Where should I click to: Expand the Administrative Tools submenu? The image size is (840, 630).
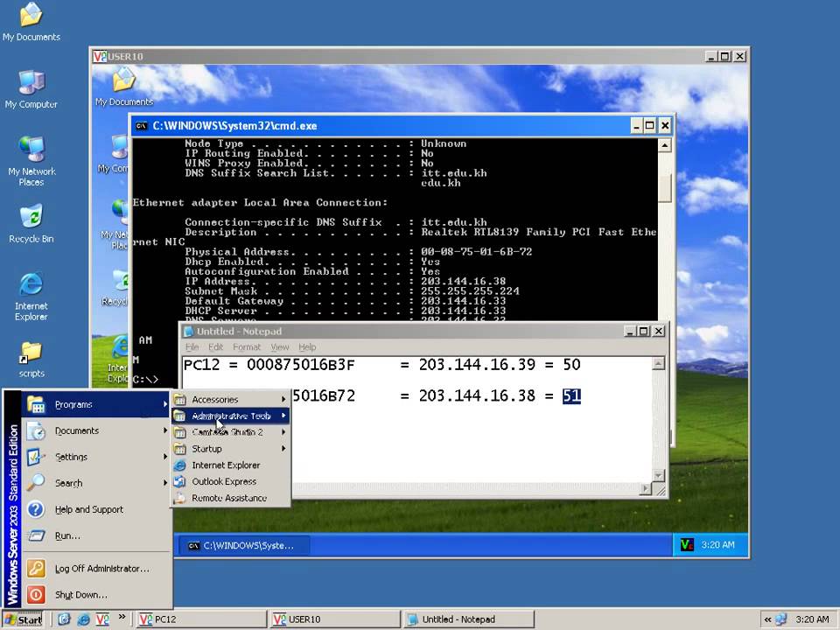(x=231, y=416)
